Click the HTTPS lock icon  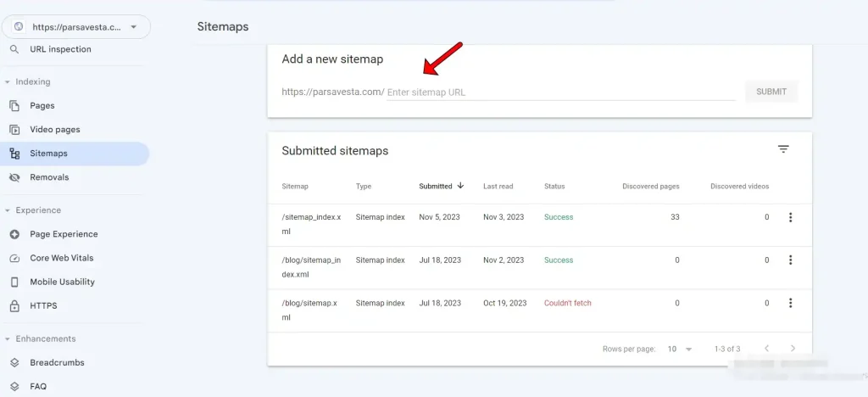pyautogui.click(x=15, y=305)
